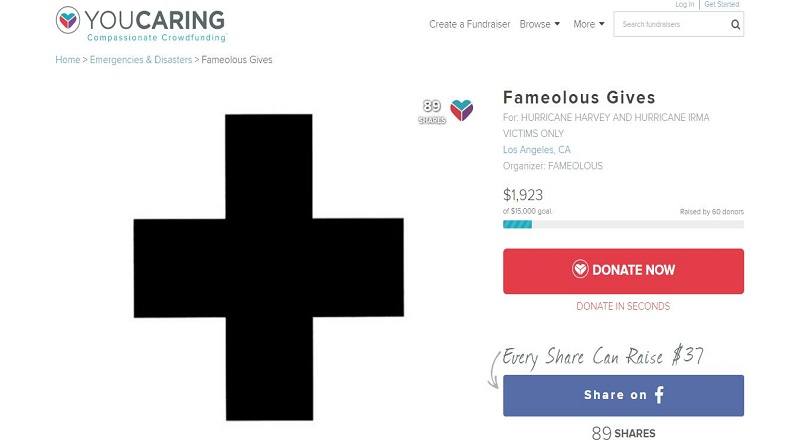Share the fundraiser on Facebook
The image size is (800, 440).
click(623, 396)
